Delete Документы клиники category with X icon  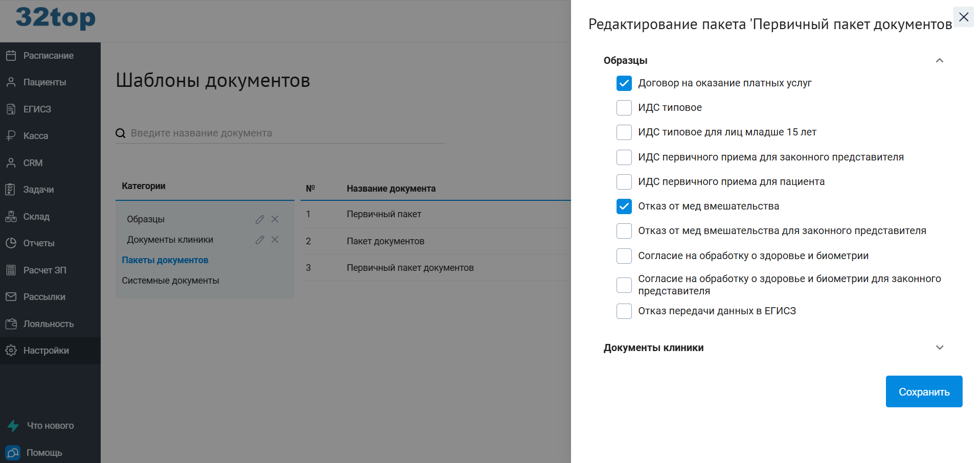coord(275,240)
